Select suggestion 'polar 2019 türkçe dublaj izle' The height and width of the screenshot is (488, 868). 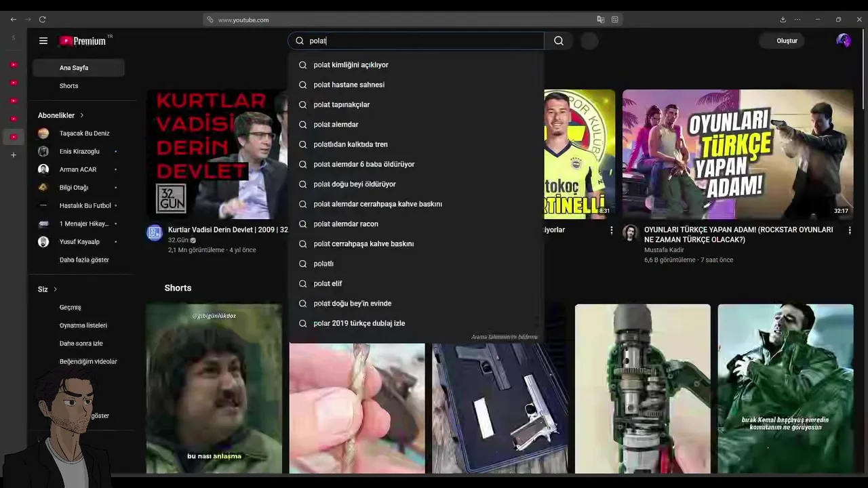[x=415, y=323]
